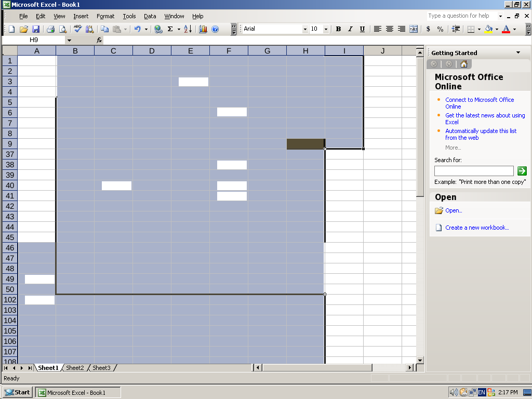
Task: Toggle Italic formatting button
Action: point(350,29)
